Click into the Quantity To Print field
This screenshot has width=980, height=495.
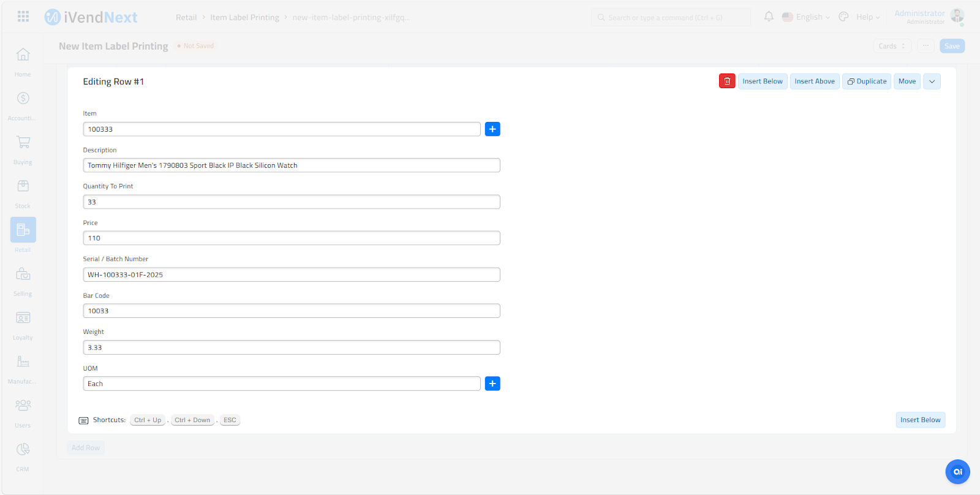(292, 202)
